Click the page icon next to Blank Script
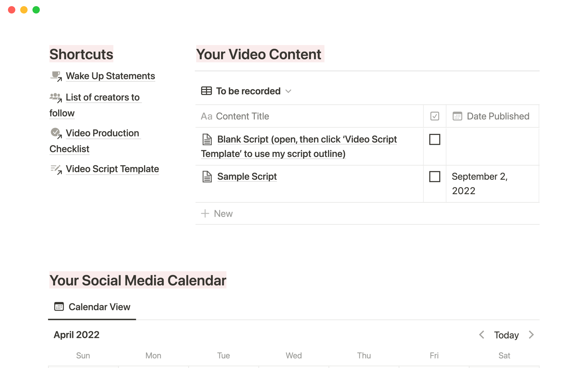The image size is (588, 368). tap(207, 140)
